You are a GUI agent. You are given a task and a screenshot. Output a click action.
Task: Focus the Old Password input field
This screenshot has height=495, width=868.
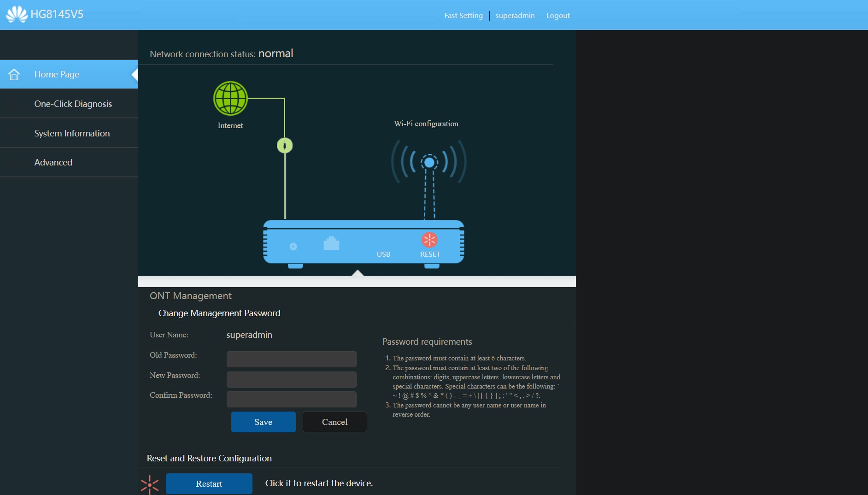pos(291,359)
